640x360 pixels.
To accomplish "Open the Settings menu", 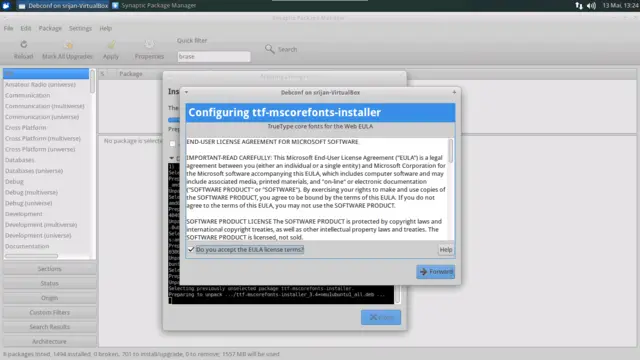I will 80,28.
